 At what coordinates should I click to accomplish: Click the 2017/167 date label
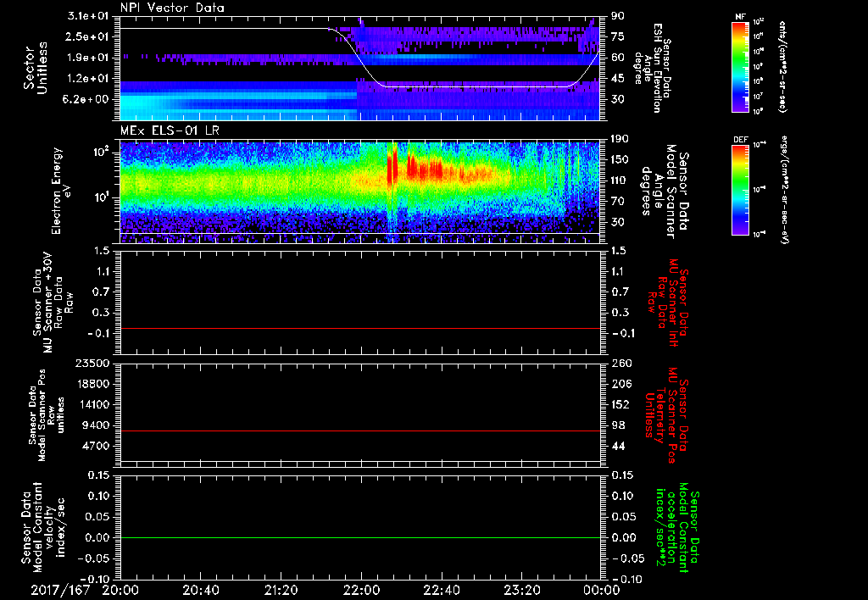(x=58, y=589)
